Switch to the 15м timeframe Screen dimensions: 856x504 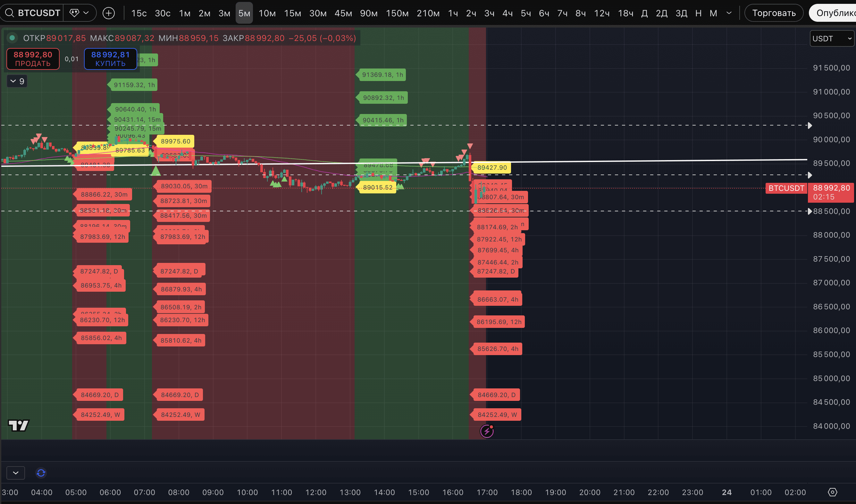(x=292, y=13)
